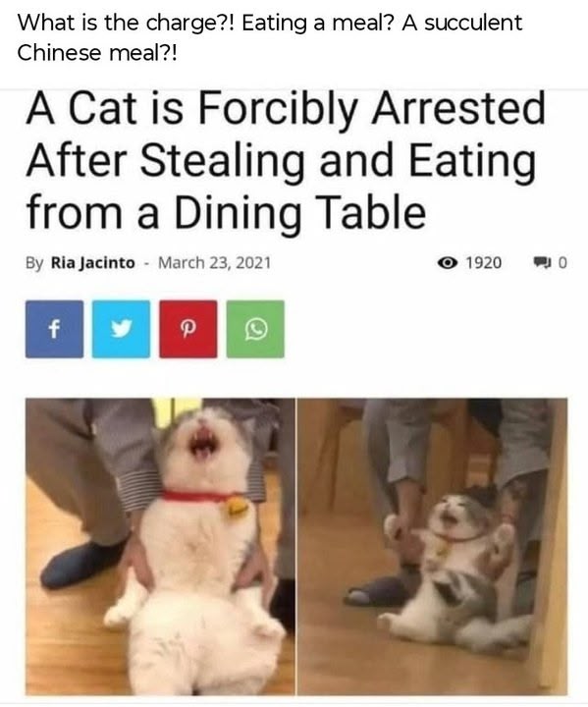
Task: Share the article via WhatsApp
Action: pos(255,329)
